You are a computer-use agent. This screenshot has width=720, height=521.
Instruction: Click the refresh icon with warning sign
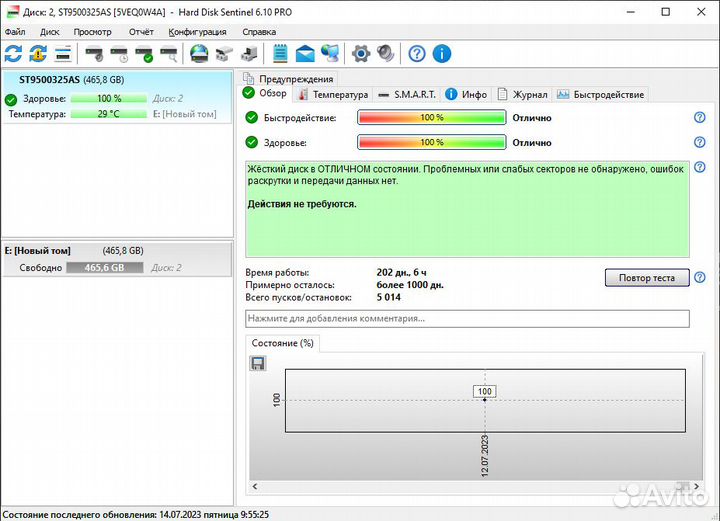(x=38, y=54)
